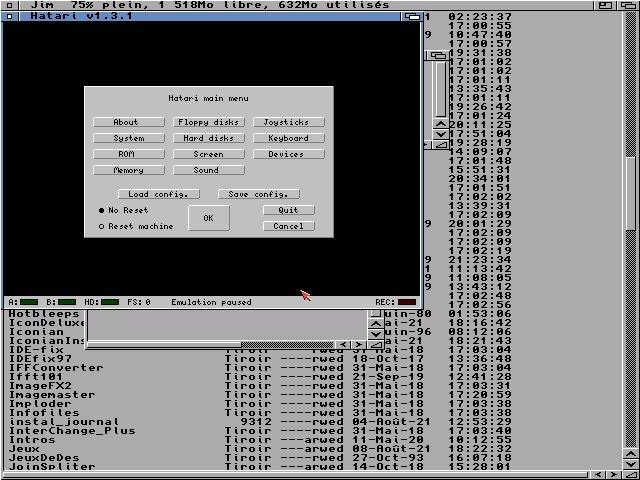Select the Intros drawer entry

(x=32, y=440)
